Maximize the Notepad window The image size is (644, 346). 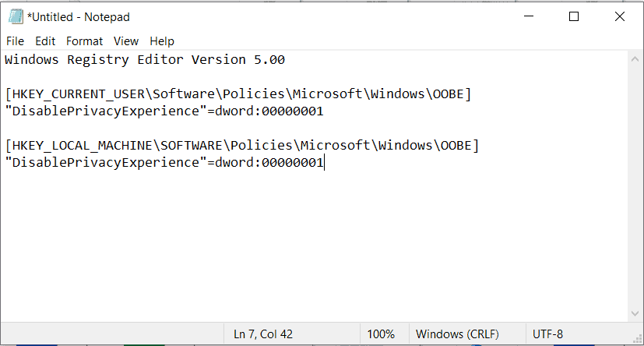(x=574, y=16)
